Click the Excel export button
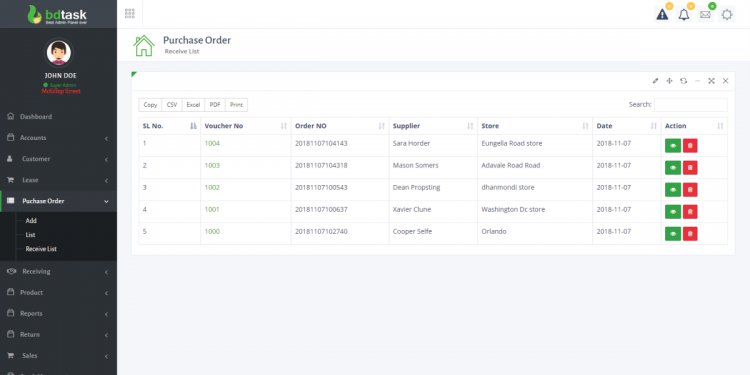This screenshot has height=375, width=750. tap(193, 105)
